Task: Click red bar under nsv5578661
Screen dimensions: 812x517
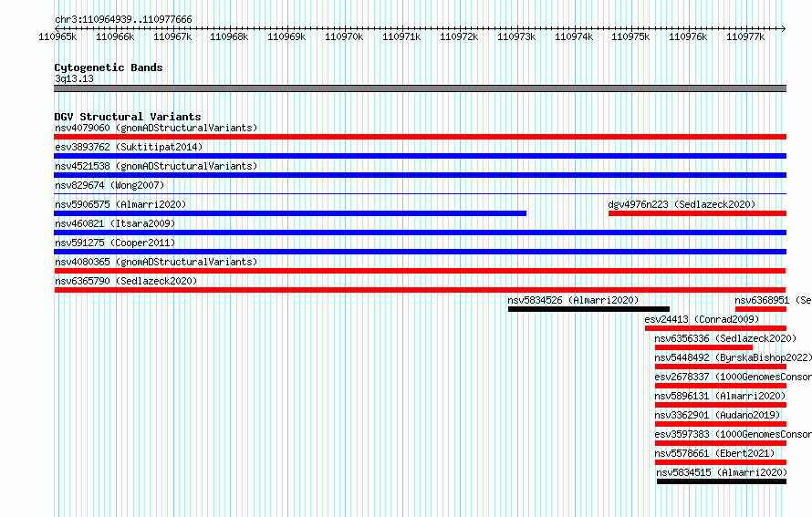Action: tap(721, 462)
